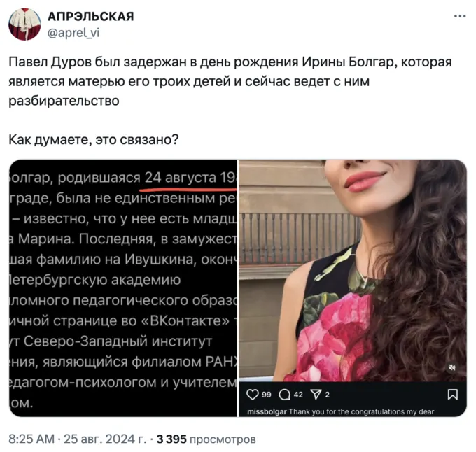
Task: Open the right image of the woman in the floral dress
Action: coord(353,270)
